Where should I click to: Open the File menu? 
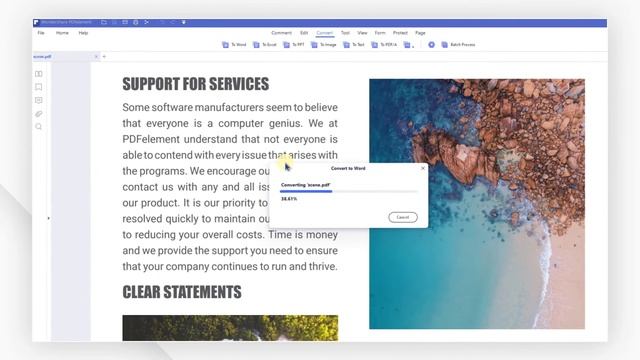click(x=41, y=33)
